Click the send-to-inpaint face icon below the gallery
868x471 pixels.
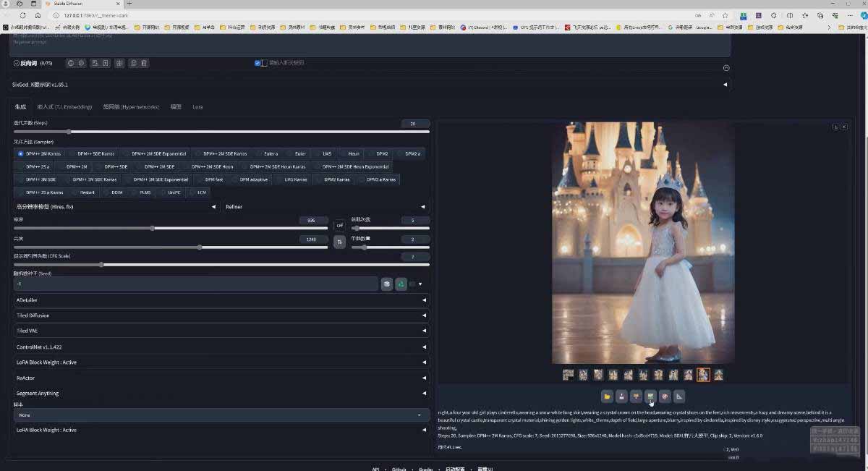[664, 396]
